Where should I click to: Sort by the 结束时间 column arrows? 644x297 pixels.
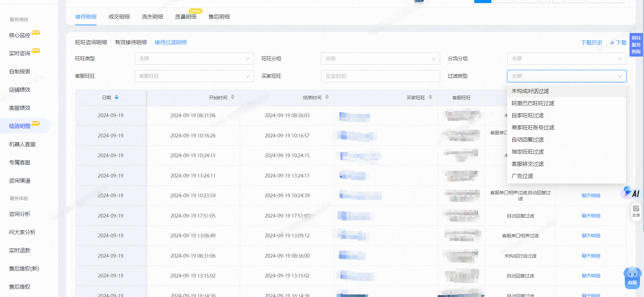(x=327, y=97)
